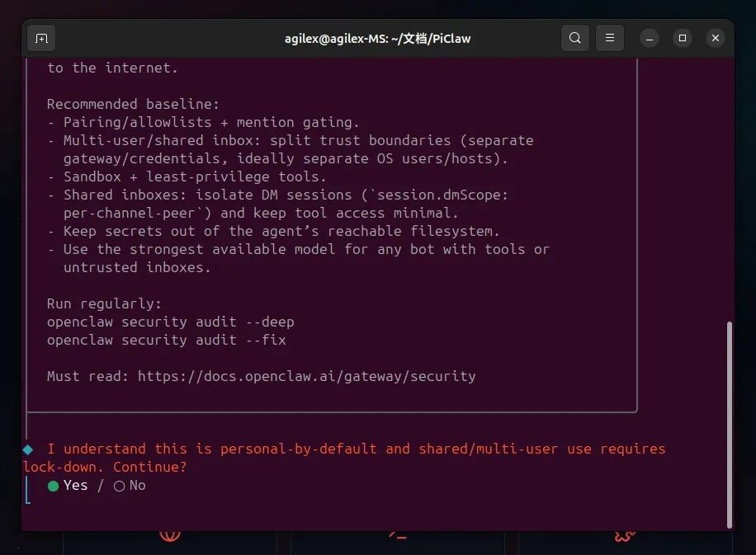756x555 pixels.
Task: Click 'Pairing/allowlists + mention gating.' line
Action: click(204, 122)
